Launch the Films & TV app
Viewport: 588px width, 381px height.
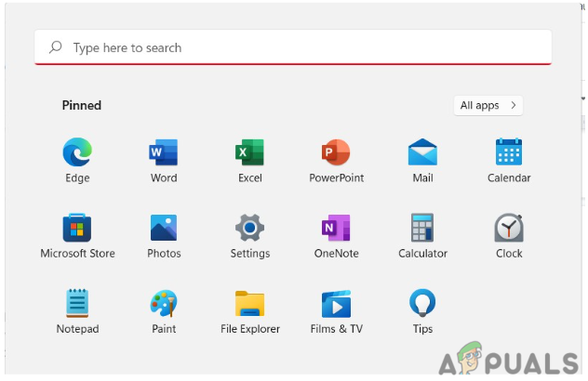[x=336, y=304]
